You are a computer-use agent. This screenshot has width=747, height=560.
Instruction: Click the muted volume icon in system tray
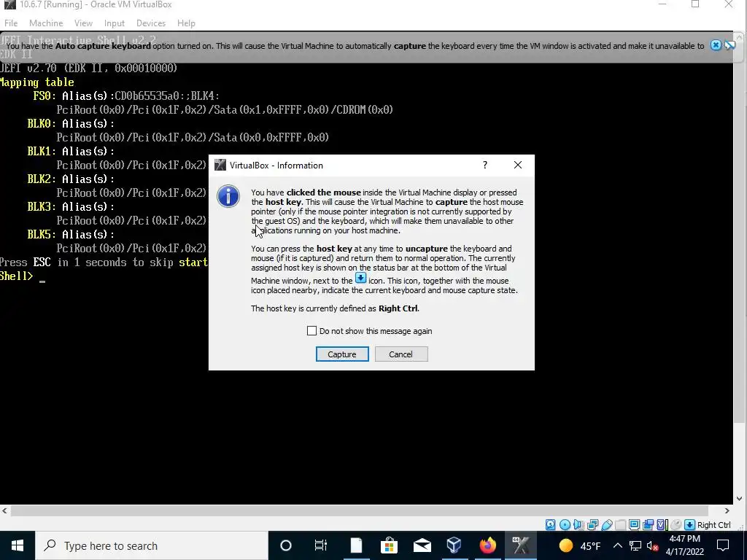[x=653, y=545]
